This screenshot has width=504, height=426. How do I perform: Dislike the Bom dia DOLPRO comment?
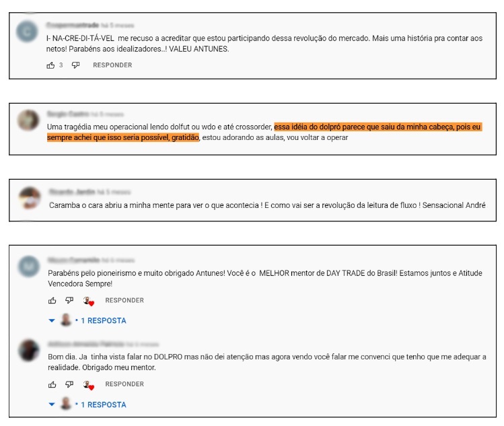tap(69, 384)
